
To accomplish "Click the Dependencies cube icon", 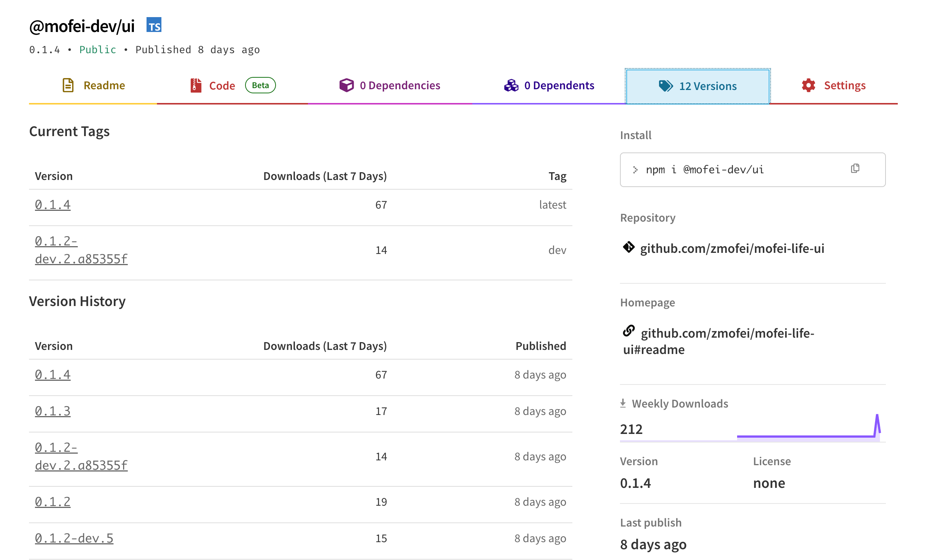I will (x=346, y=85).
